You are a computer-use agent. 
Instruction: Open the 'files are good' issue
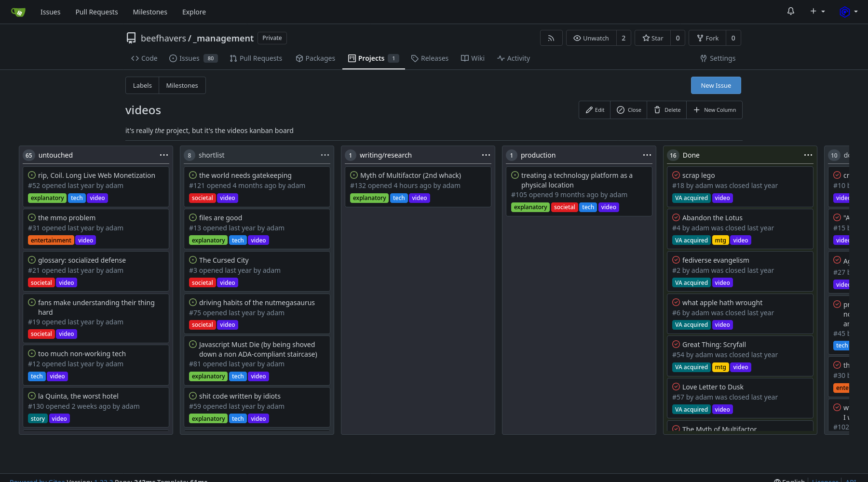pos(220,218)
